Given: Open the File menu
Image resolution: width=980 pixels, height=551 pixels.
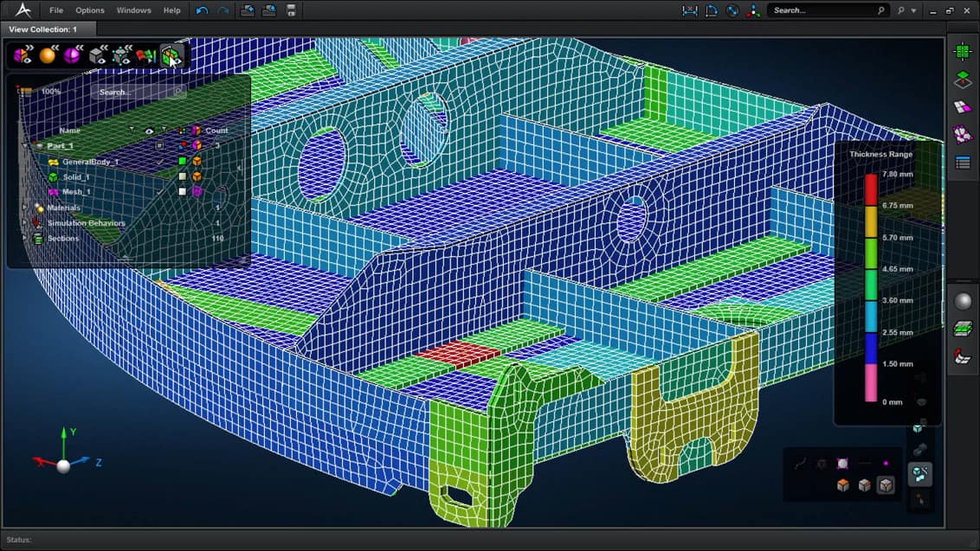Looking at the screenshot, I should click(x=56, y=10).
